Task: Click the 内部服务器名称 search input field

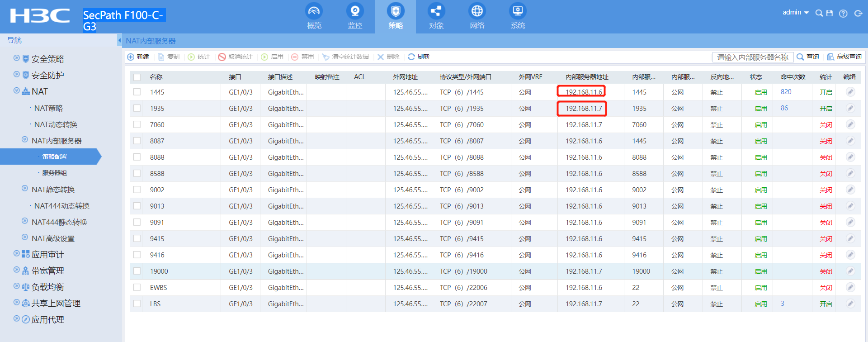Action: pyautogui.click(x=752, y=57)
